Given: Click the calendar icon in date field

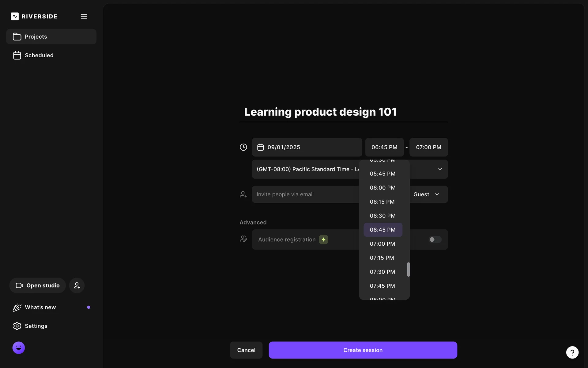Looking at the screenshot, I should point(260,147).
